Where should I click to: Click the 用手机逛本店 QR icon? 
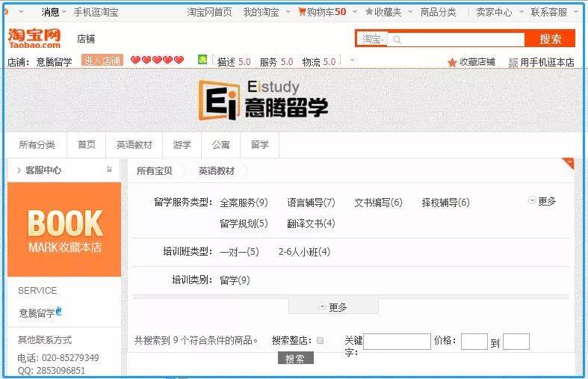pyautogui.click(x=513, y=62)
